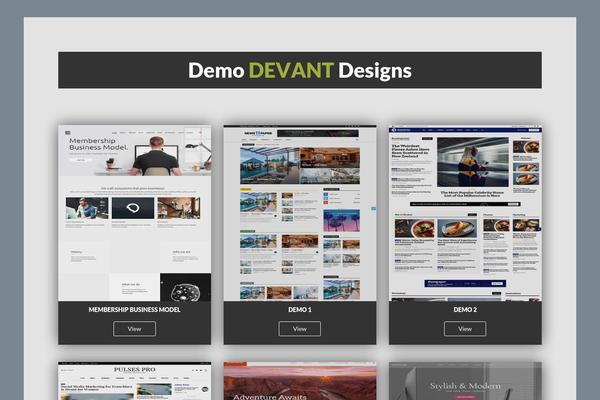
Task: Click View button under Membership Business Model
Action: pos(134,329)
